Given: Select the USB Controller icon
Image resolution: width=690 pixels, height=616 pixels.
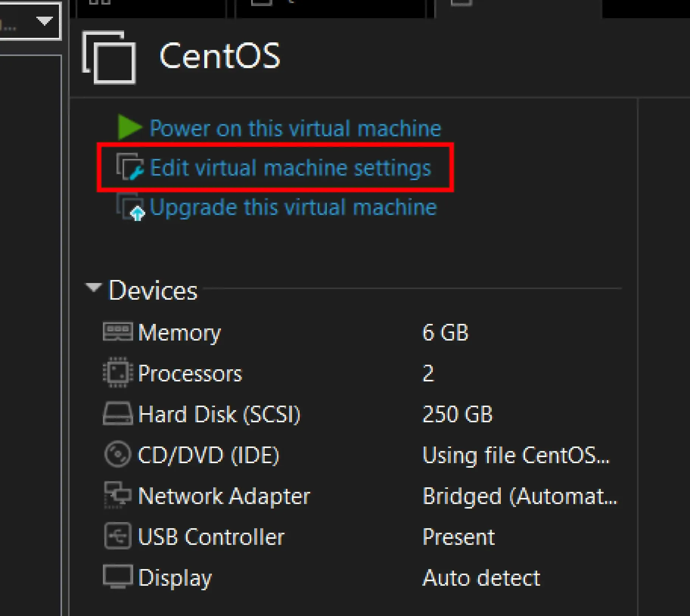Looking at the screenshot, I should pyautogui.click(x=118, y=537).
